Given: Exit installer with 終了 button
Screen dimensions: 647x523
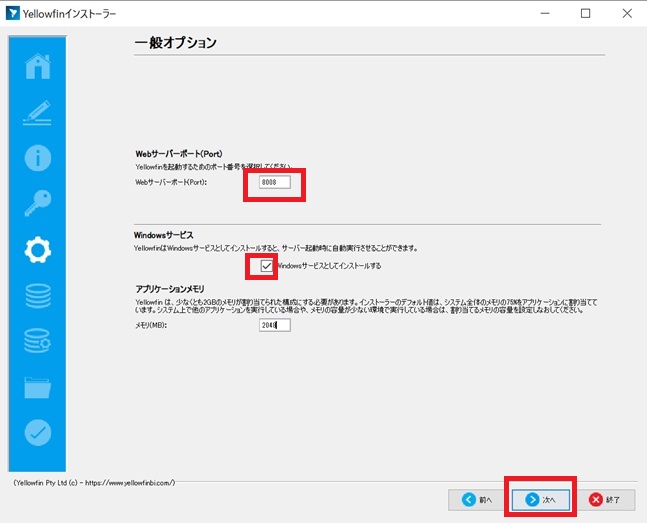Looking at the screenshot, I should tap(604, 500).
